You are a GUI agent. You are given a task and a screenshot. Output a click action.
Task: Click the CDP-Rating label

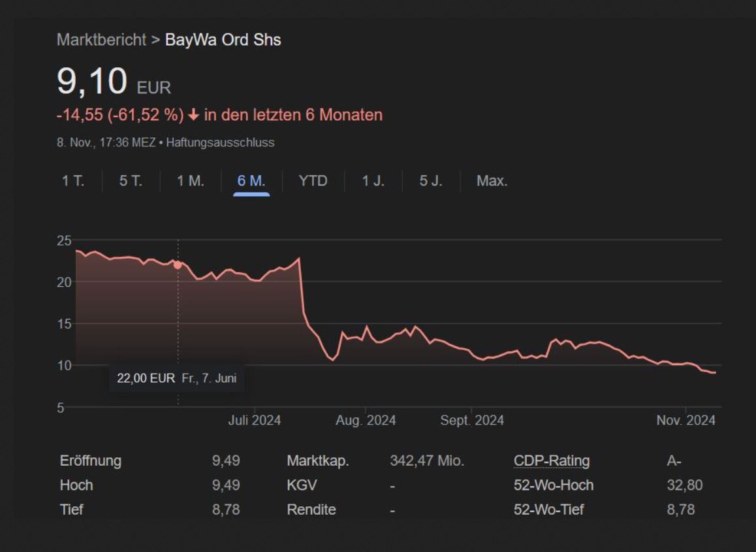pos(552,461)
